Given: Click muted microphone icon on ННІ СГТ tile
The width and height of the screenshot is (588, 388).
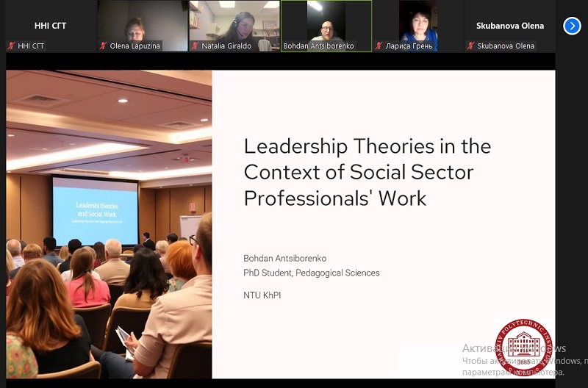Looking at the screenshot, I should point(11,46).
